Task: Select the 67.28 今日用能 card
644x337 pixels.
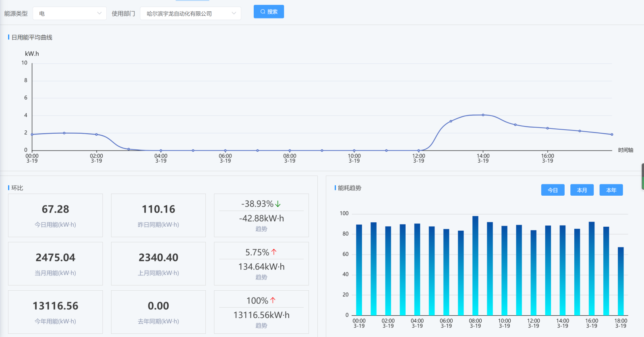Action: pyautogui.click(x=55, y=215)
